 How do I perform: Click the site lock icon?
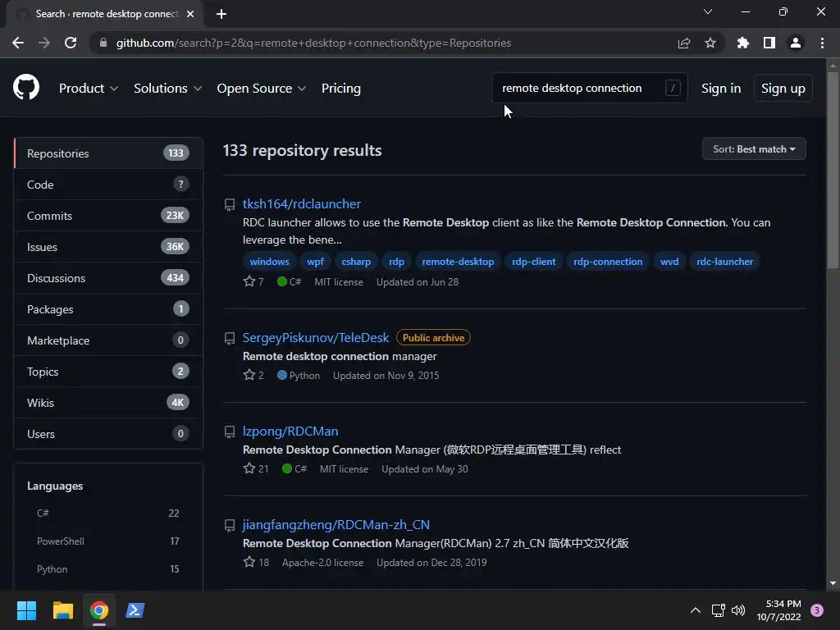(103, 43)
